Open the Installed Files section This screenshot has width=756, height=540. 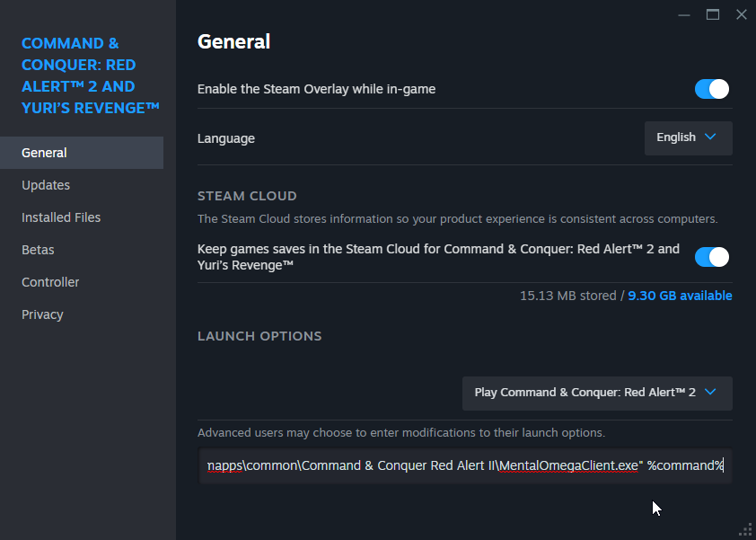[61, 217]
